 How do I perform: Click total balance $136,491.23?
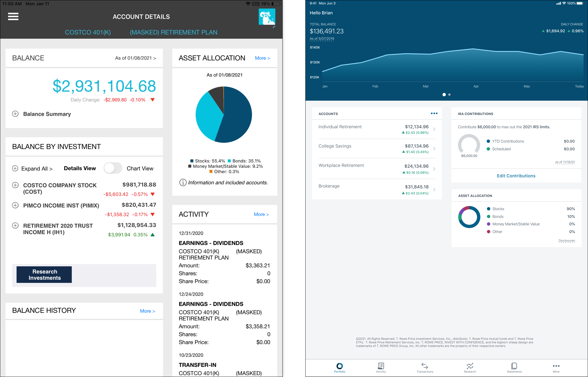[327, 31]
